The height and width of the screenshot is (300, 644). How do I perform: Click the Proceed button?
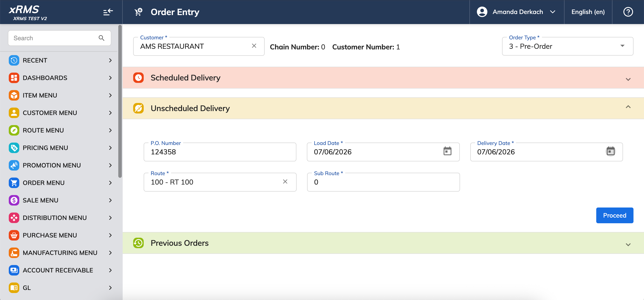tap(614, 215)
